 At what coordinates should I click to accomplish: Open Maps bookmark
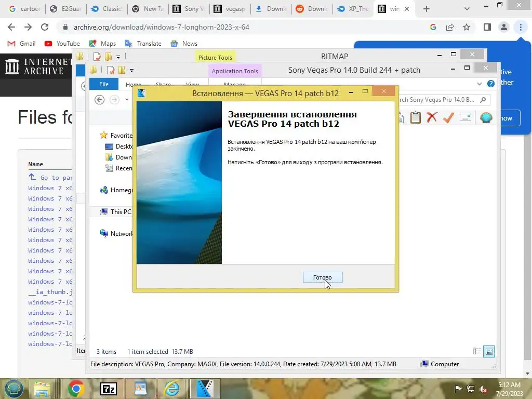click(102, 44)
